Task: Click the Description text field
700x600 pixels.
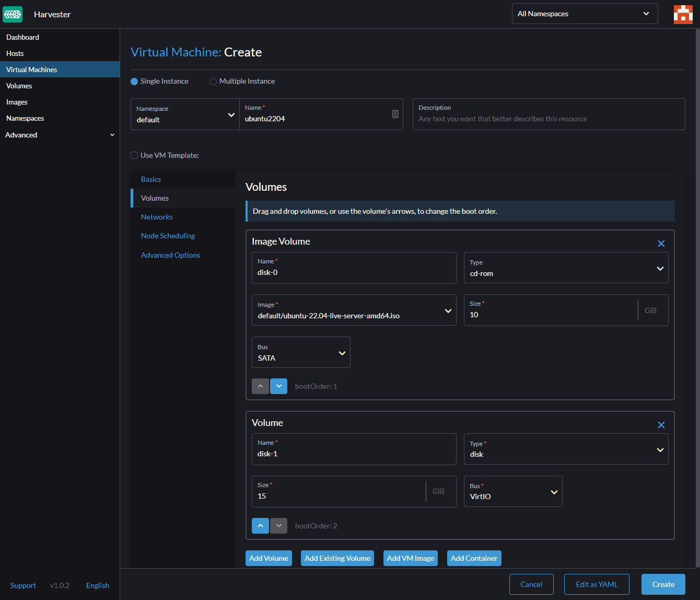Action: pos(549,119)
